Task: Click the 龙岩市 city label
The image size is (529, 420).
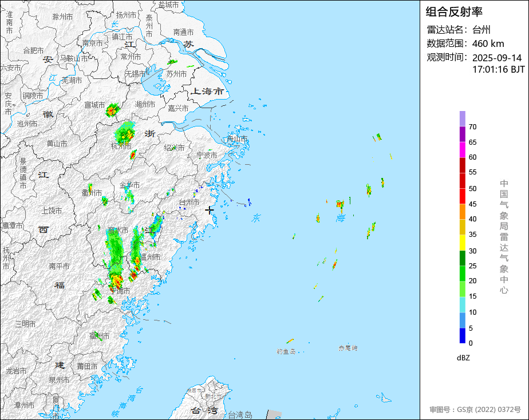Action: point(16,371)
